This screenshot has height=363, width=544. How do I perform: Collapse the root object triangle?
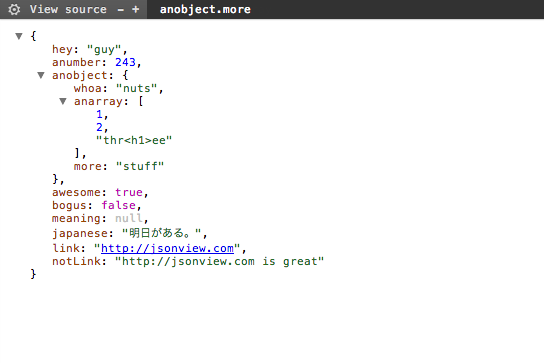19,36
